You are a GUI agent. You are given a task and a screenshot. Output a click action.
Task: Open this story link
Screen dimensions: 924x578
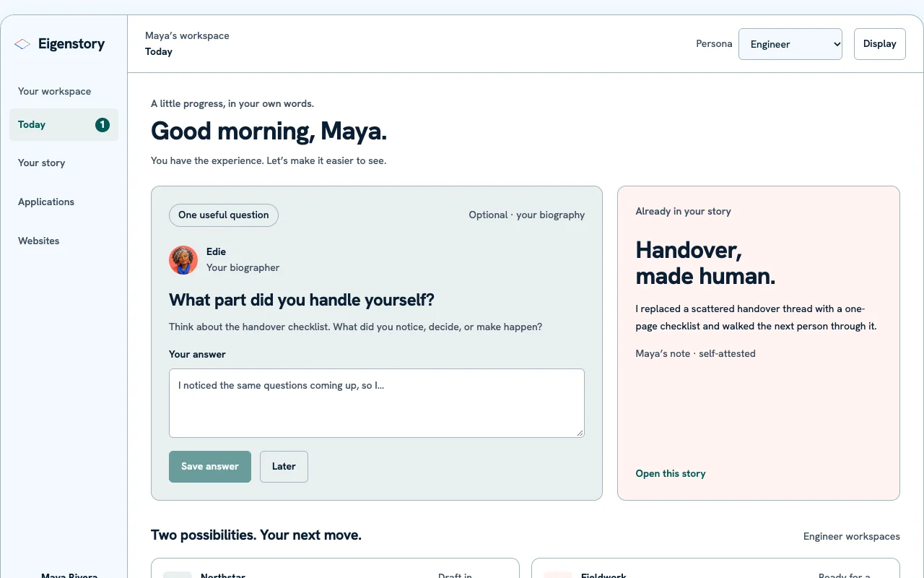click(x=671, y=474)
